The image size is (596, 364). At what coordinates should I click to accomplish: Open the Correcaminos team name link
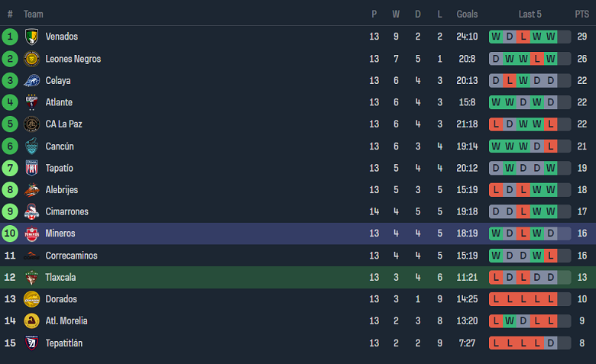pyautogui.click(x=72, y=256)
